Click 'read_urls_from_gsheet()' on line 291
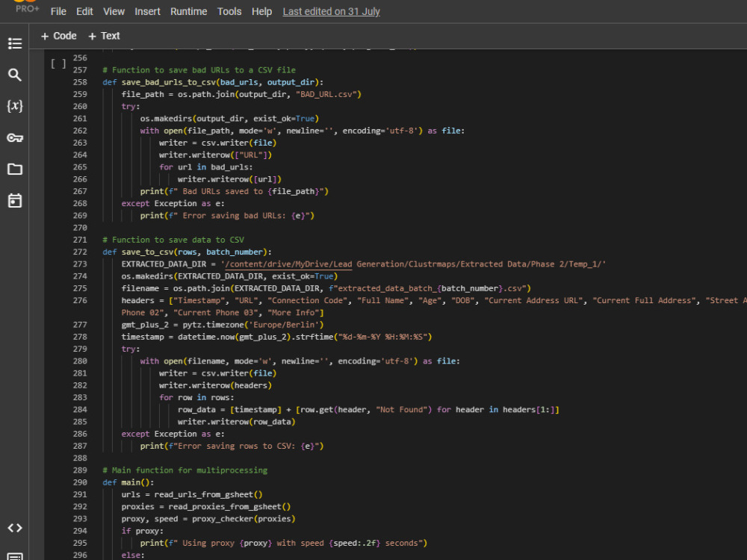 (208, 494)
